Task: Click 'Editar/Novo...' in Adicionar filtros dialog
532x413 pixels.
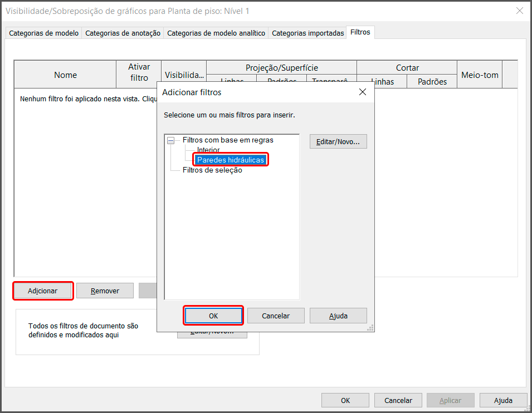Action: [338, 142]
